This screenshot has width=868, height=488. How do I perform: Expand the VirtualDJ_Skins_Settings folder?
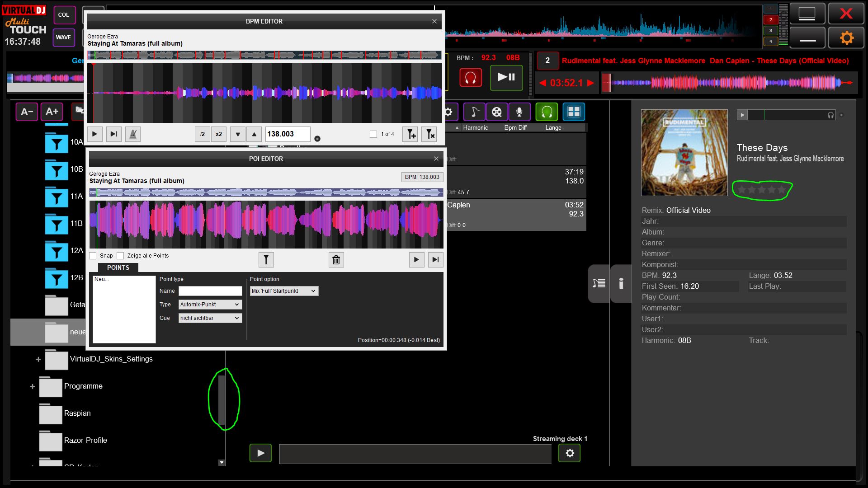coord(38,360)
